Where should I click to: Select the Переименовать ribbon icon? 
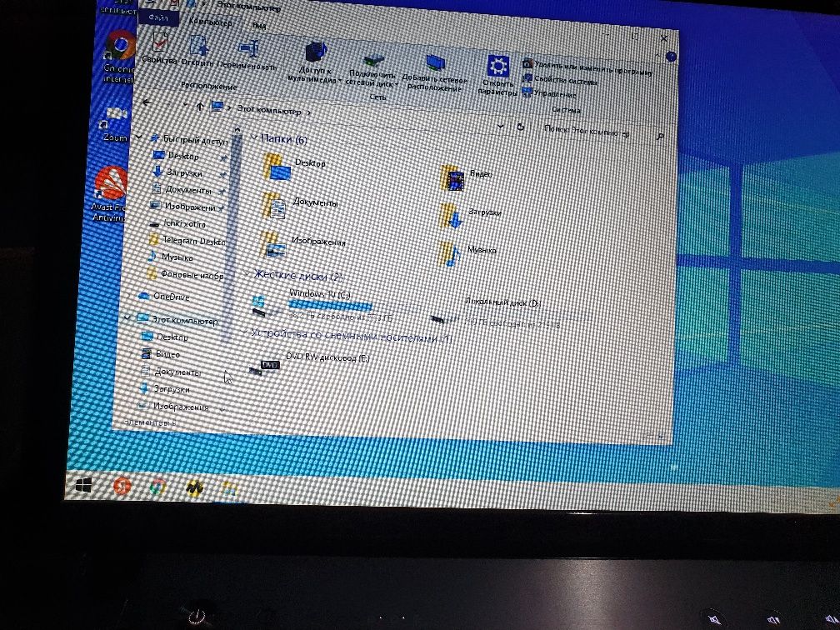pyautogui.click(x=247, y=55)
